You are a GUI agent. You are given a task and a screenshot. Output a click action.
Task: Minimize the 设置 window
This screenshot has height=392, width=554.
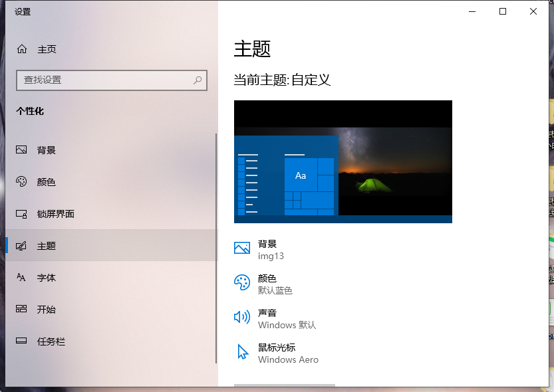[472, 11]
